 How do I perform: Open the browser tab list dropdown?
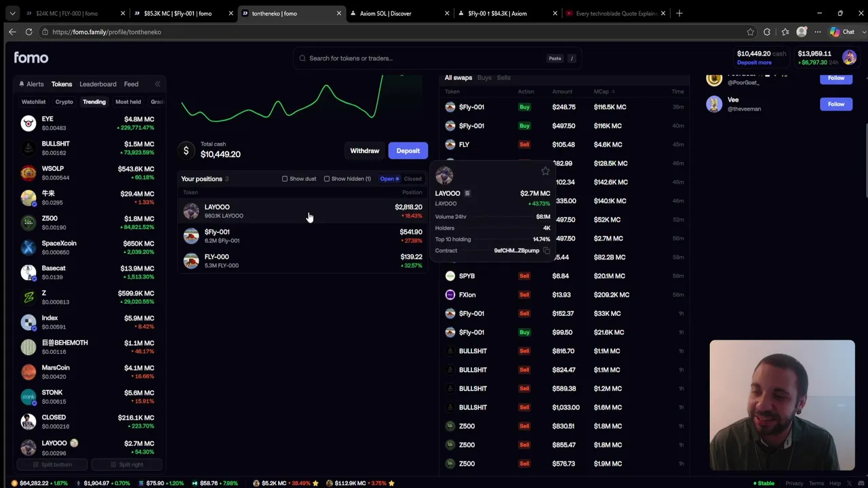pyautogui.click(x=12, y=13)
